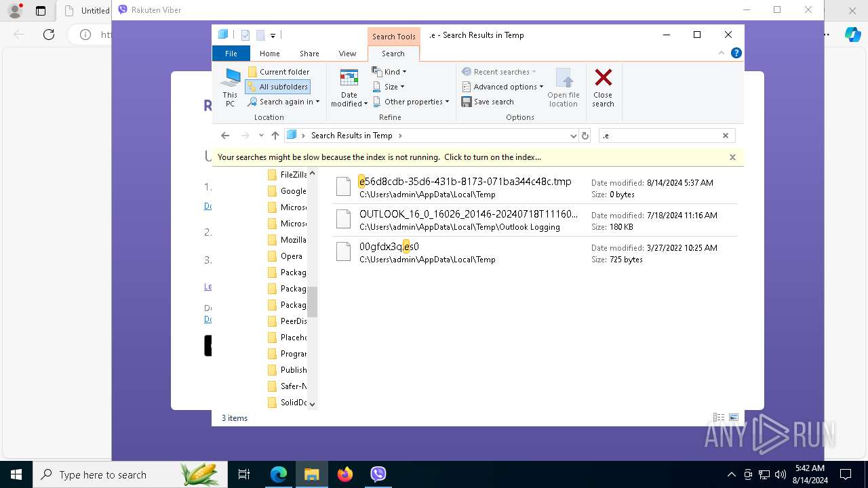This screenshot has width=868, height=488.
Task: Select 00gfdx3q.es0 file result
Action: coord(535,253)
